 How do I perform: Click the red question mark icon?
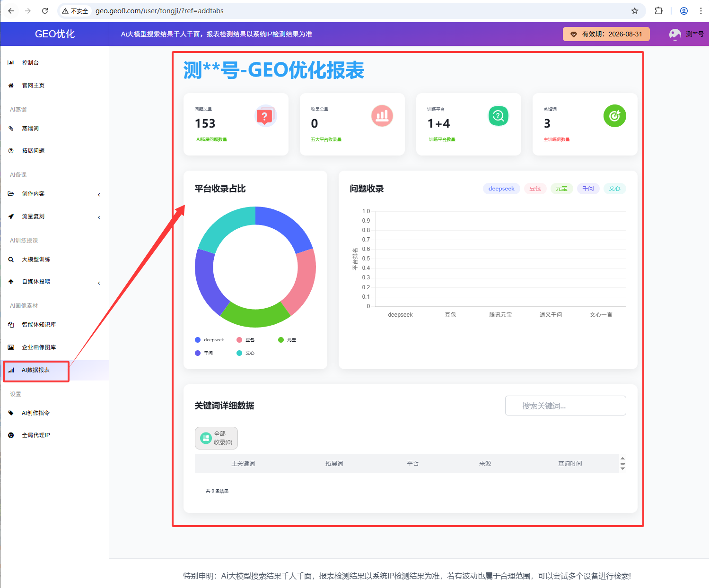coord(264,116)
